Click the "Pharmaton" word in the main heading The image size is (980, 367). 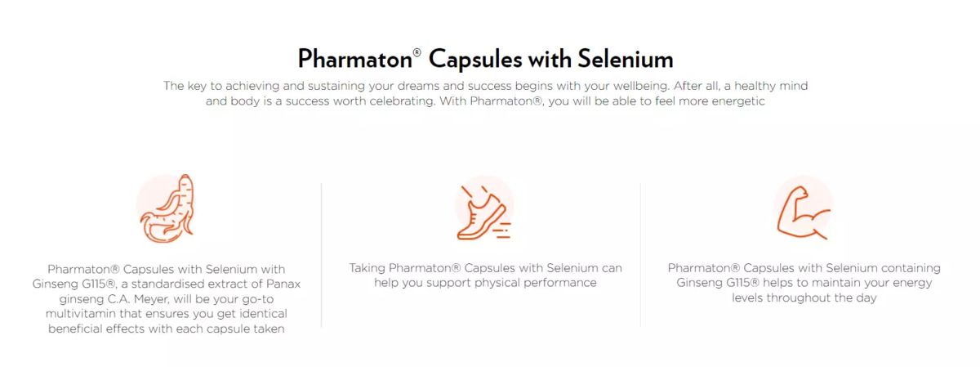(354, 60)
